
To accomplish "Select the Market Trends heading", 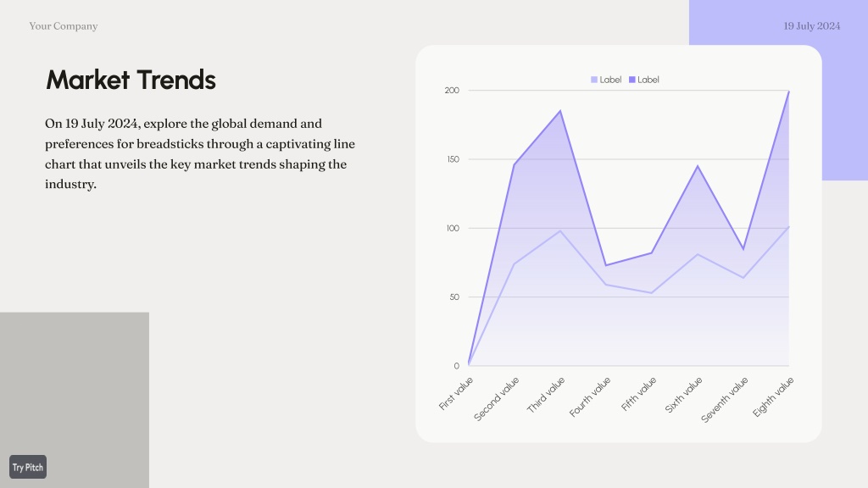I will pyautogui.click(x=131, y=80).
